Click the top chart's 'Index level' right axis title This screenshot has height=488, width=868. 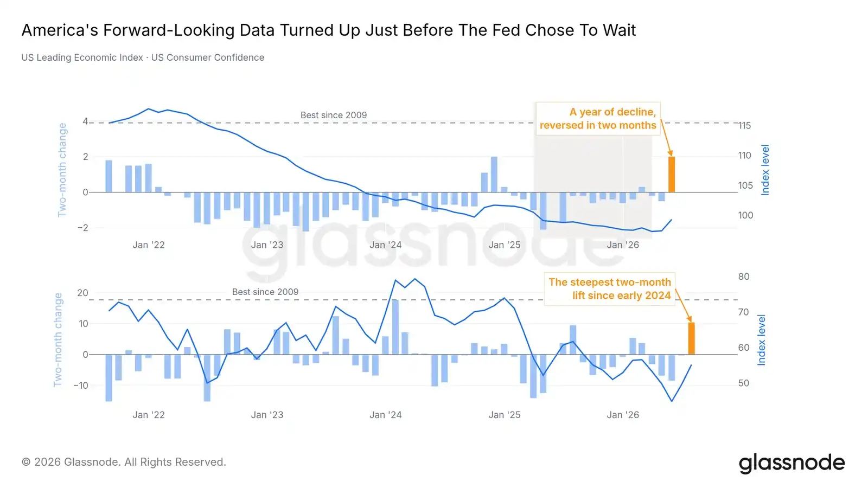click(765, 170)
